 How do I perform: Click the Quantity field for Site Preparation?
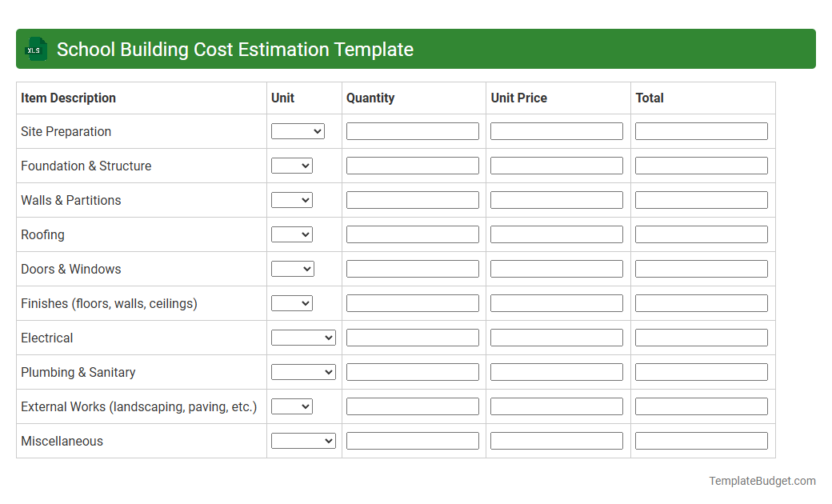412,130
